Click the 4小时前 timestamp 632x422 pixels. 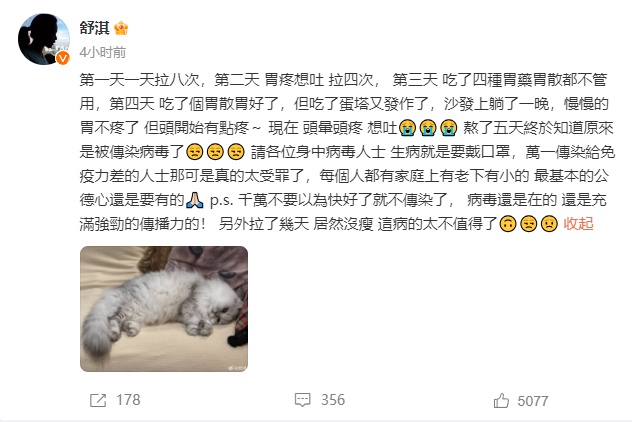point(103,52)
